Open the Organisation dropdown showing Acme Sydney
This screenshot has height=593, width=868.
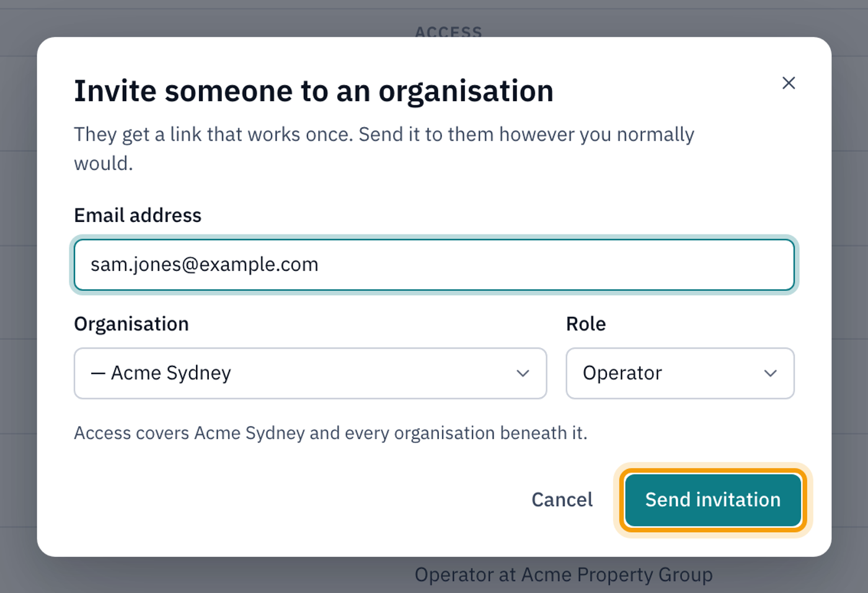click(x=310, y=373)
